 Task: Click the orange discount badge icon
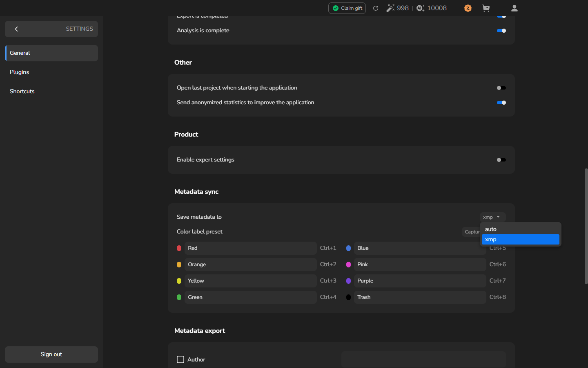pyautogui.click(x=468, y=8)
